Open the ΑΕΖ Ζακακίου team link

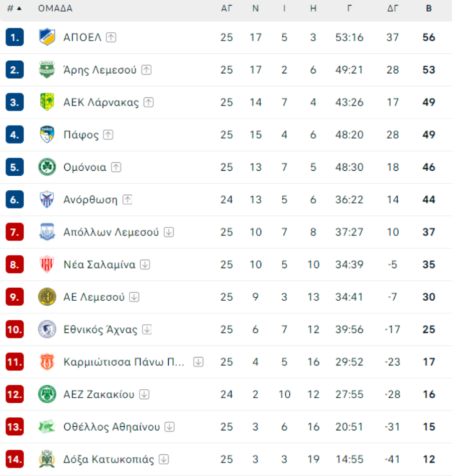[x=98, y=394]
